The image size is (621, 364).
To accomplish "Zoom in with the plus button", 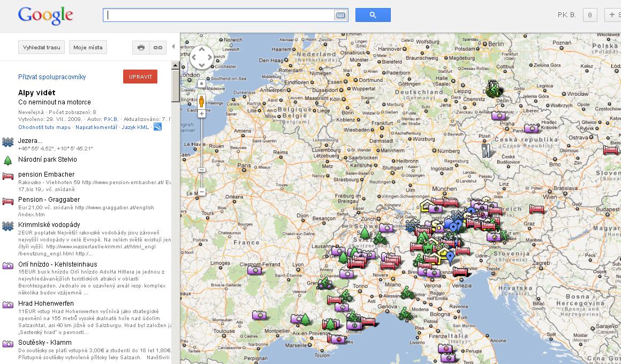I will coord(202,113).
